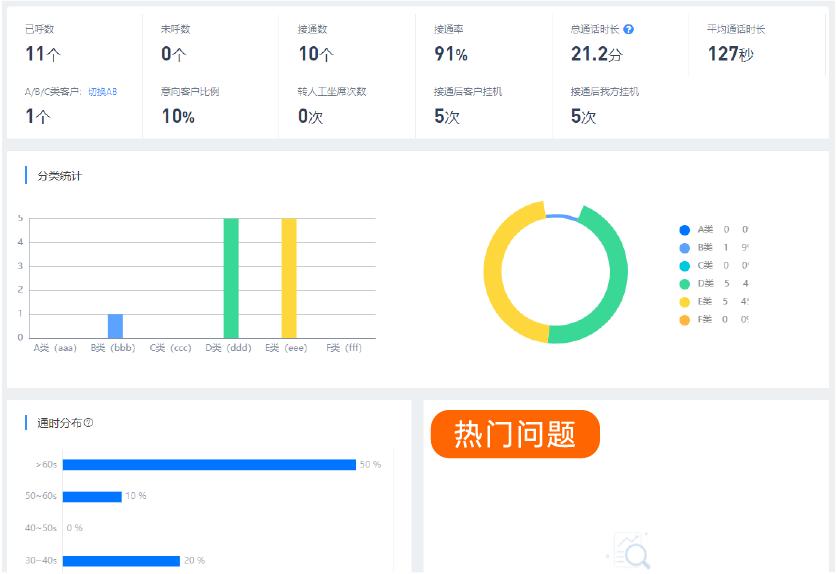Viewport: 836px width, 574px height.
Task: Click the 20 % label beside 30~40s bar
Action: (195, 561)
